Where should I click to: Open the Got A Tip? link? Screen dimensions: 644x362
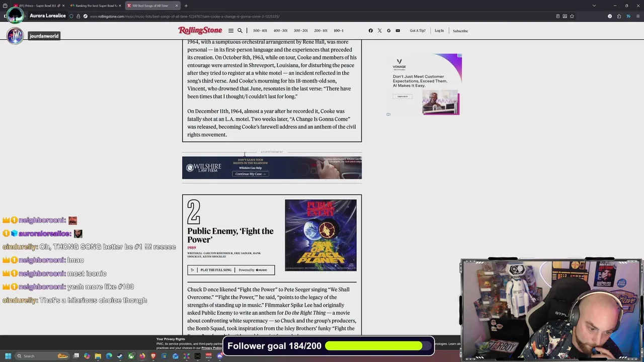[418, 31]
